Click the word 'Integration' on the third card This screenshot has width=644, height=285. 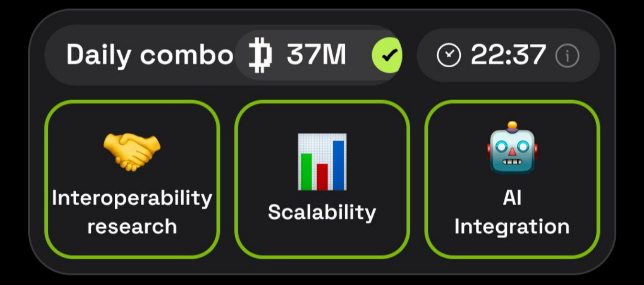[x=512, y=226]
